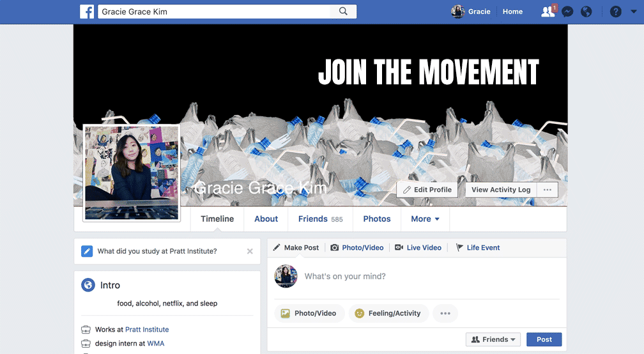
Task: Click the Live Video option
Action: pos(418,248)
